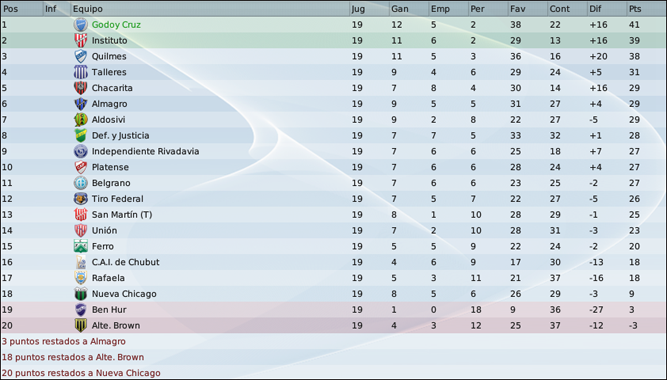Select the Def. y Justicia team name
Screen dimensions: 667x380
click(x=120, y=136)
